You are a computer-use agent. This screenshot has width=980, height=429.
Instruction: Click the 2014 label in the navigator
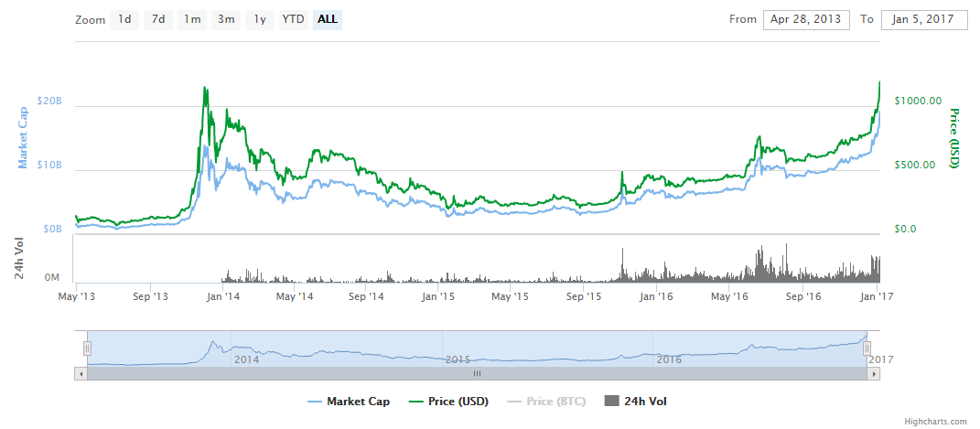(x=246, y=359)
